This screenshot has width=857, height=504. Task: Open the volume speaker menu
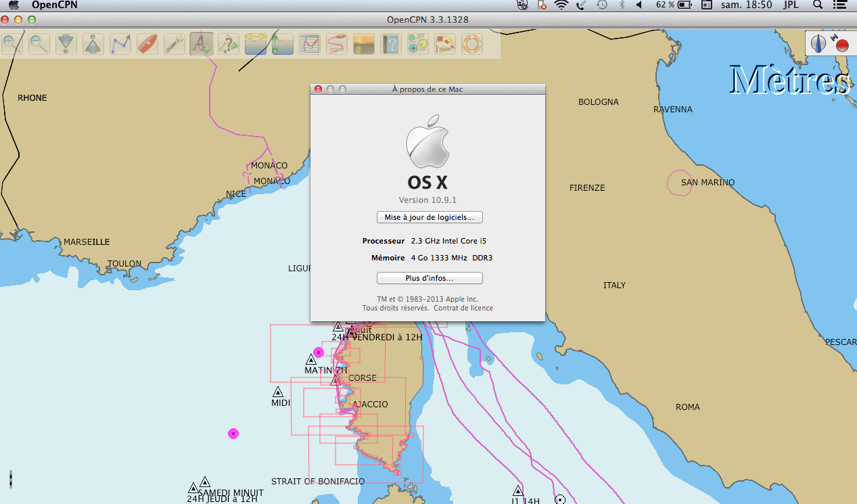pyautogui.click(x=640, y=5)
